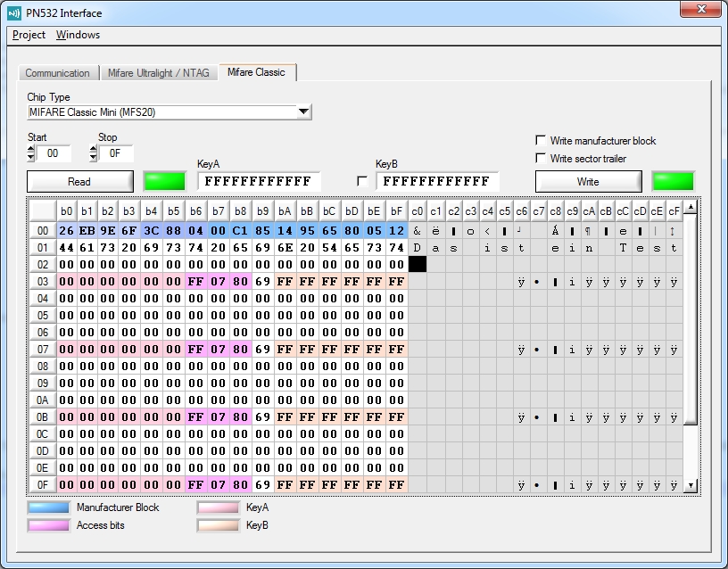This screenshot has height=569, width=728.
Task: Decrease the Stop block value
Action: (94, 157)
